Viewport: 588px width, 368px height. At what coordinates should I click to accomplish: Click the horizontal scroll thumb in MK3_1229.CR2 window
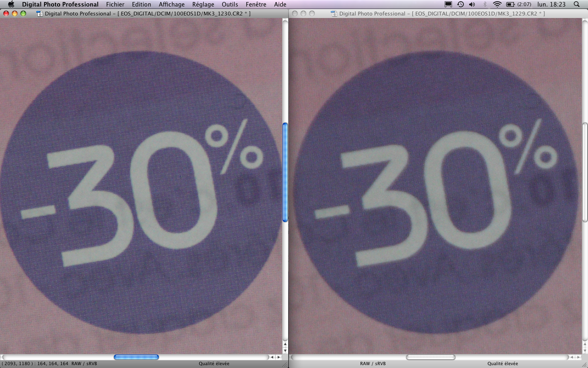click(431, 357)
